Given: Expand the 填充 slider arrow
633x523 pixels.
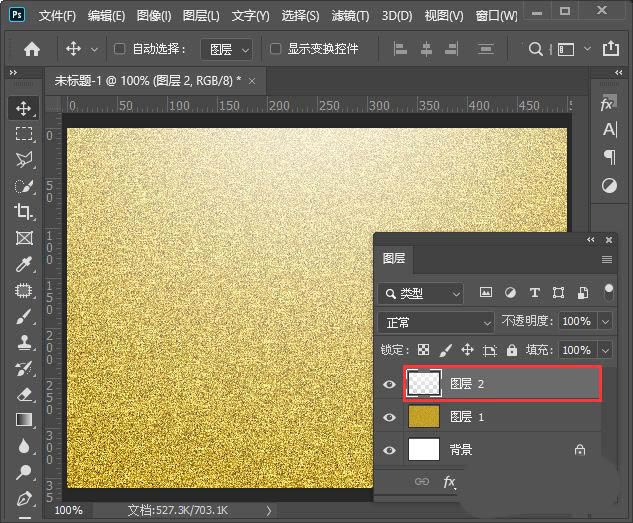Looking at the screenshot, I should tap(605, 350).
